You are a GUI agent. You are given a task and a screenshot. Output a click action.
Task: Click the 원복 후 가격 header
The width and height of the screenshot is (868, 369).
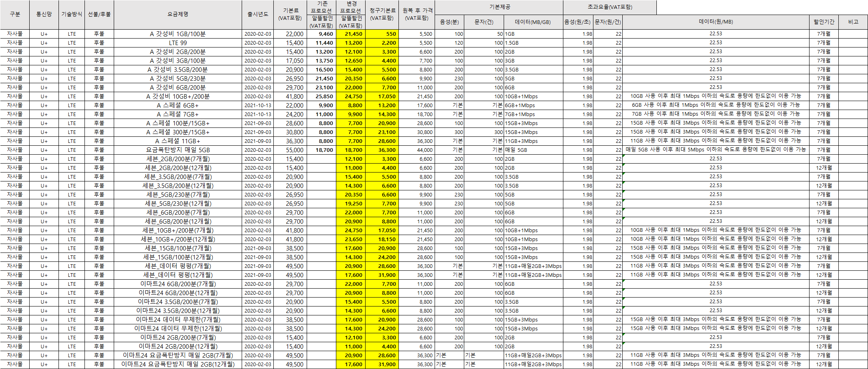(x=417, y=15)
